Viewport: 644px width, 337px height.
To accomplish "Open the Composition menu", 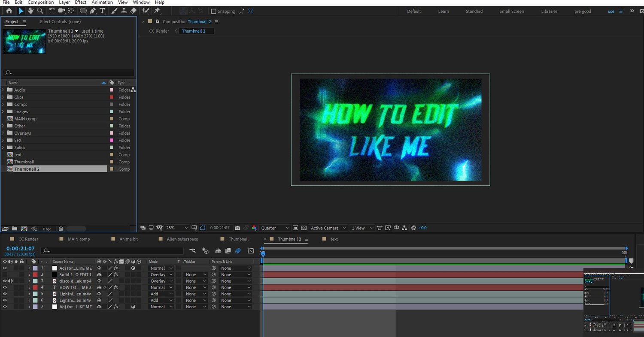I will pos(40,3).
